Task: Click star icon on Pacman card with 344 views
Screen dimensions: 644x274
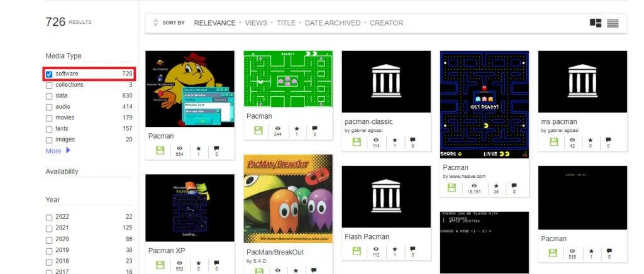Action: 297,128
